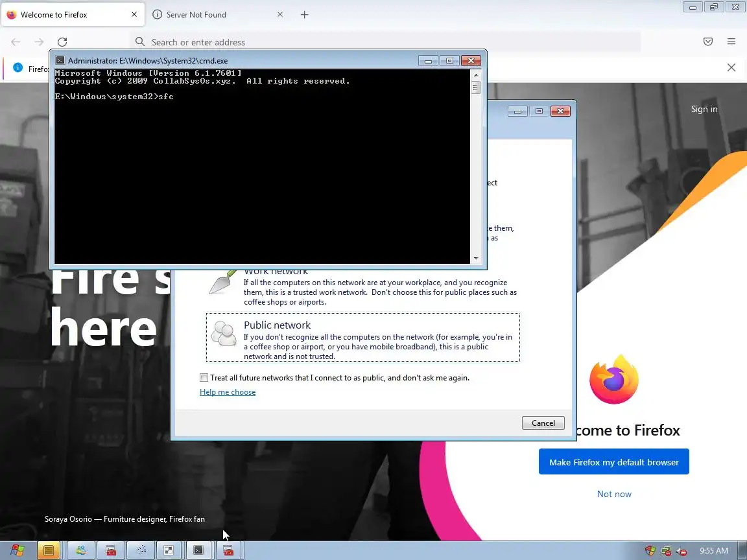Maximize the cmd.exe window
Image resolution: width=747 pixels, height=560 pixels.
449,60
